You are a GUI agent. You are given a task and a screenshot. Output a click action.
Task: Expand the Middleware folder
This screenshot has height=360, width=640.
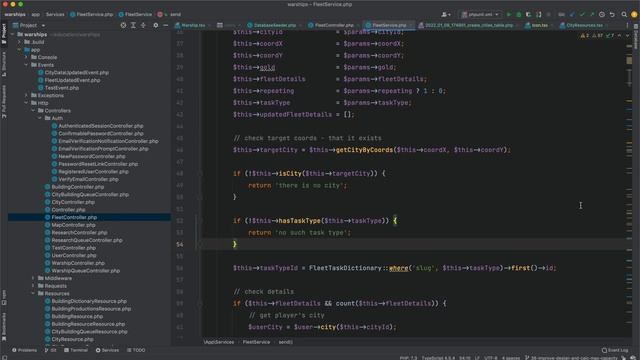pyautogui.click(x=33, y=278)
